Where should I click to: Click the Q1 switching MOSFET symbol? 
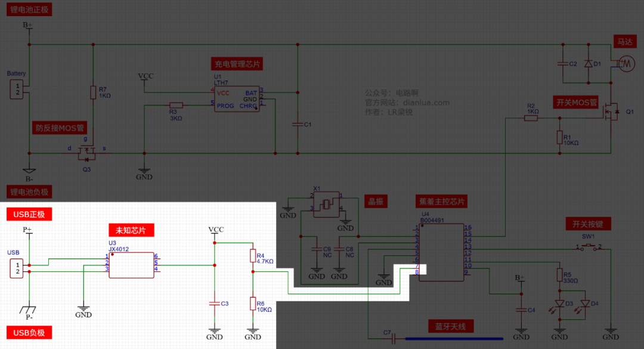click(x=611, y=112)
